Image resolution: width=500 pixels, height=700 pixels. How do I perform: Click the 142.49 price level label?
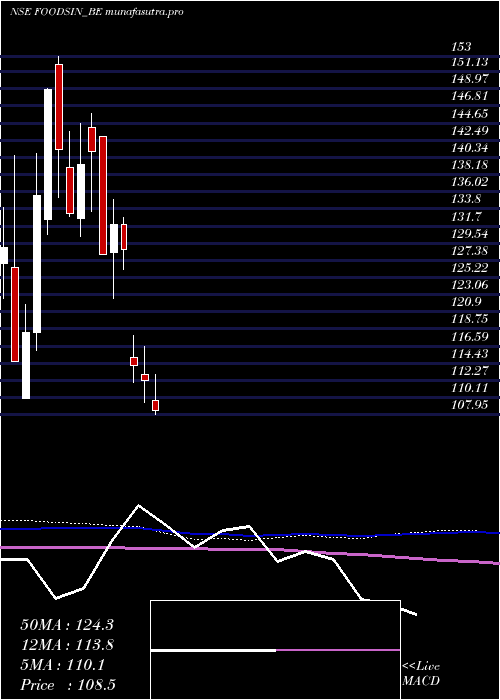point(470,130)
